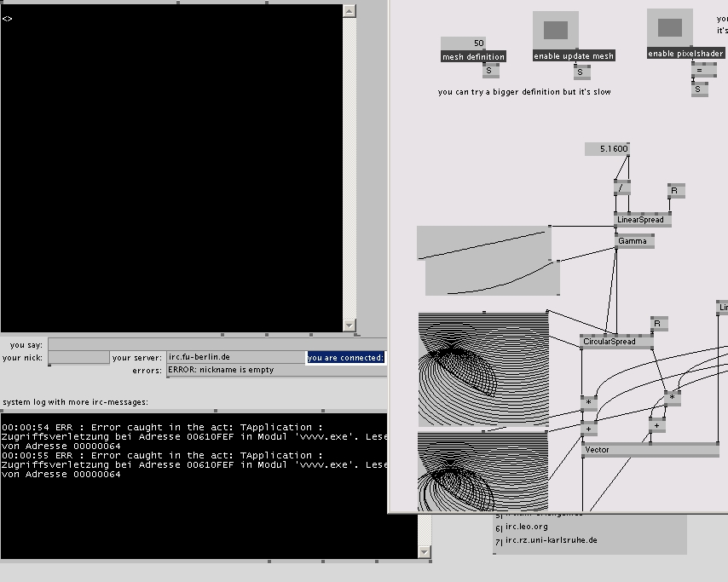The image size is (728, 582).
Task: Toggle the 'you are connected' indicator
Action: coord(345,358)
